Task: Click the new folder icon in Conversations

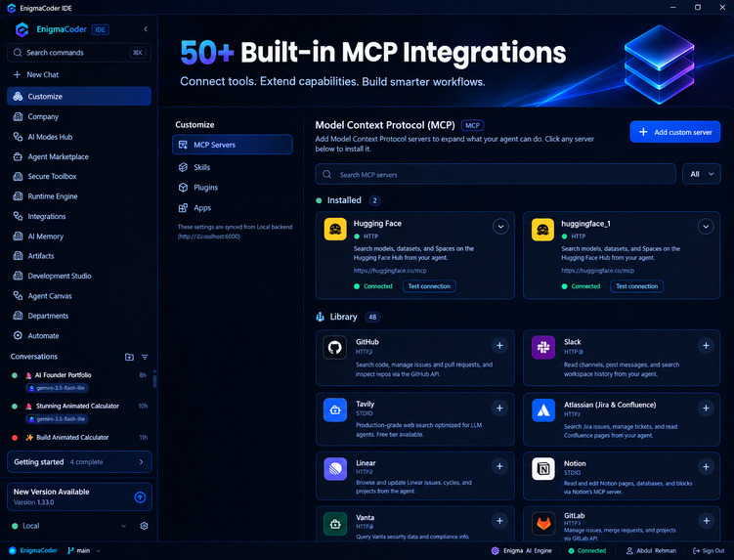Action: (x=129, y=357)
